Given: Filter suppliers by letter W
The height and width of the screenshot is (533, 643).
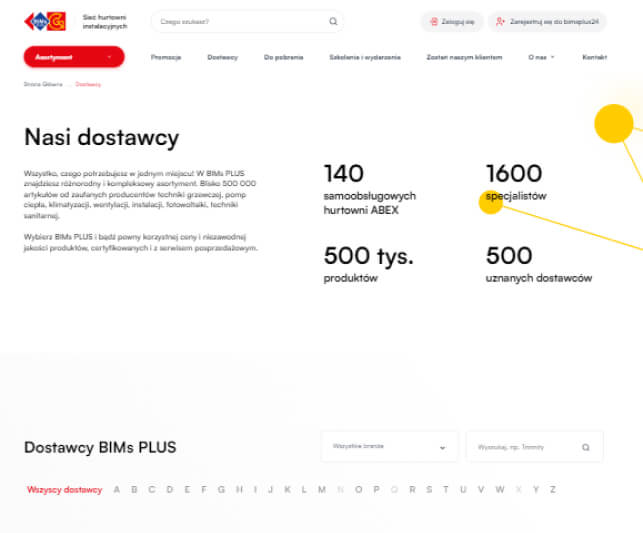Looking at the screenshot, I should (500, 490).
